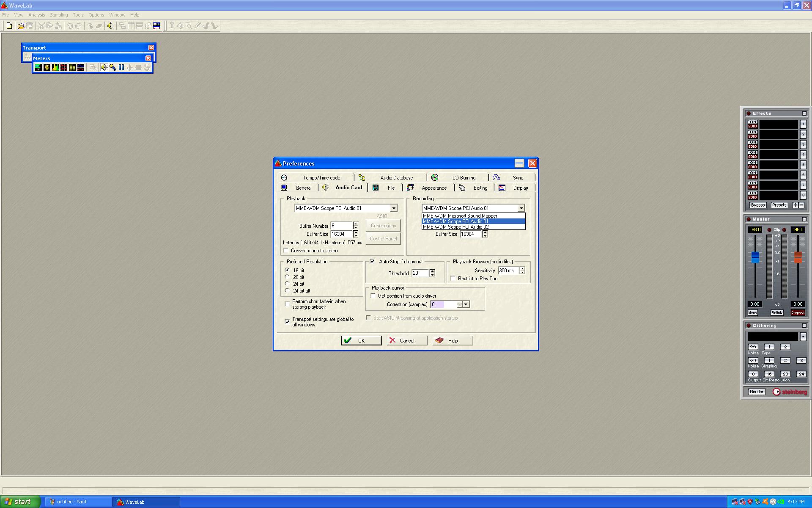Select 20 bit preferred resolution
The height and width of the screenshot is (508, 812).
[287, 277]
